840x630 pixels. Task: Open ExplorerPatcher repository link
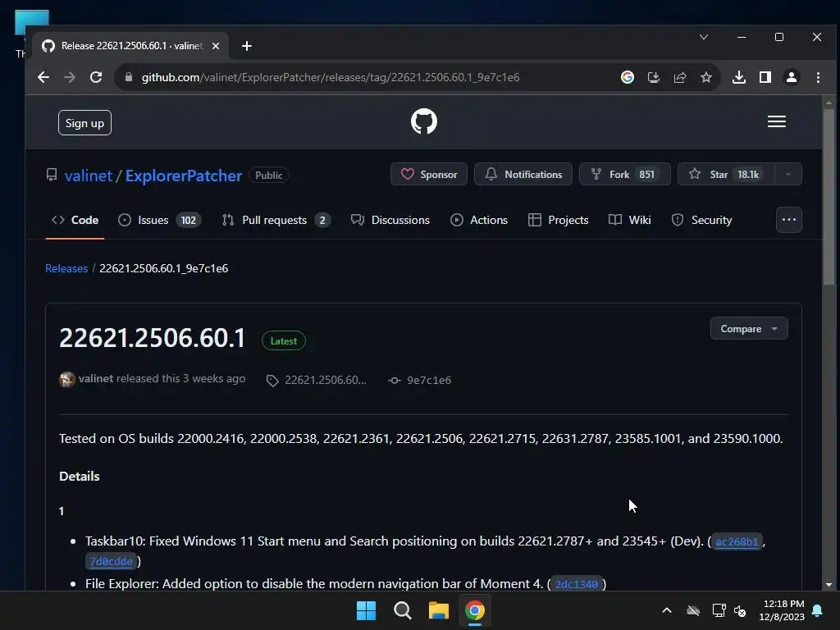pos(184,176)
